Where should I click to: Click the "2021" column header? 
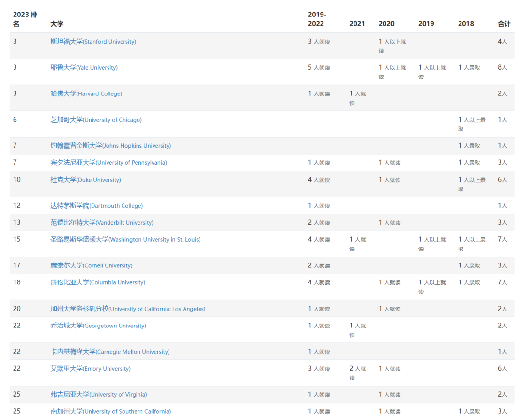(357, 24)
